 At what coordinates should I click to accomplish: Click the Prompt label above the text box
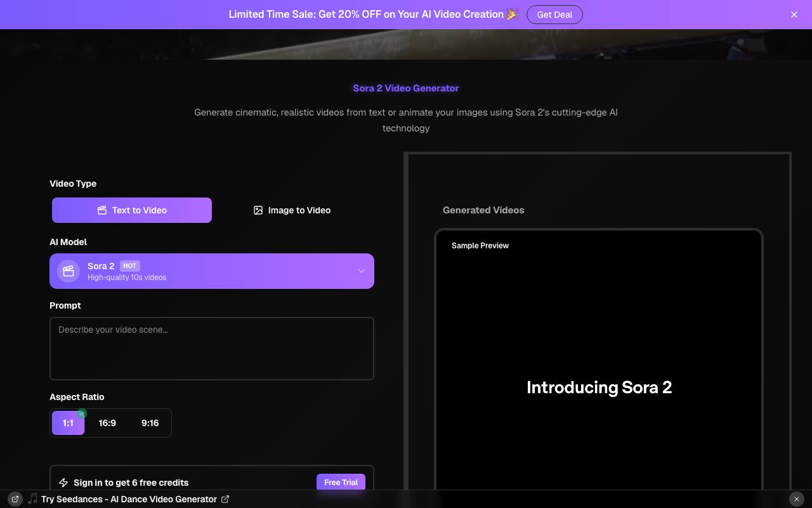[x=65, y=305]
